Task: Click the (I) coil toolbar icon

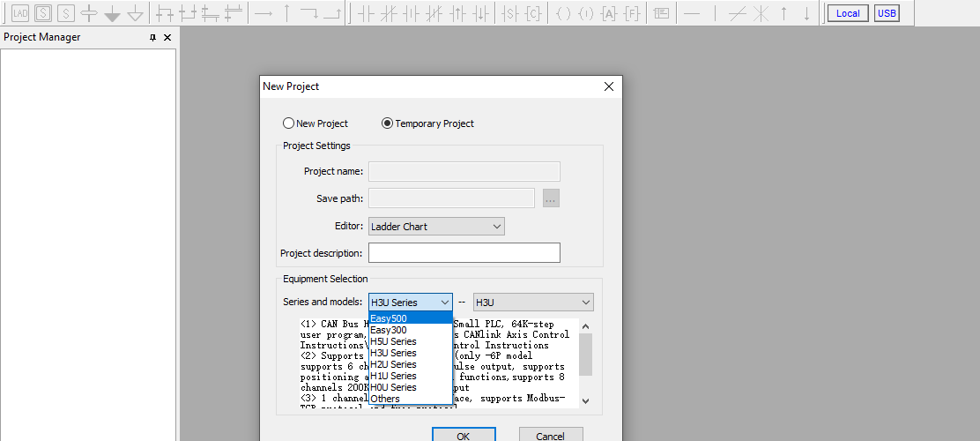Action: [586, 13]
